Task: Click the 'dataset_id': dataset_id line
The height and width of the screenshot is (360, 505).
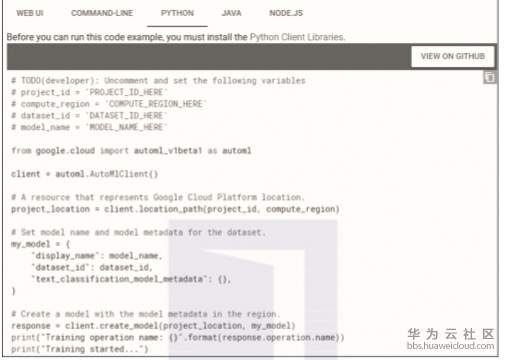Action: point(92,267)
